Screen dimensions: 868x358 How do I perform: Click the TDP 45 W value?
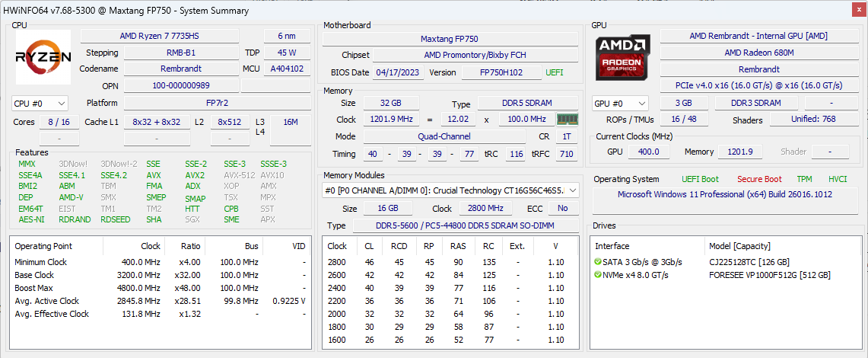(x=287, y=53)
